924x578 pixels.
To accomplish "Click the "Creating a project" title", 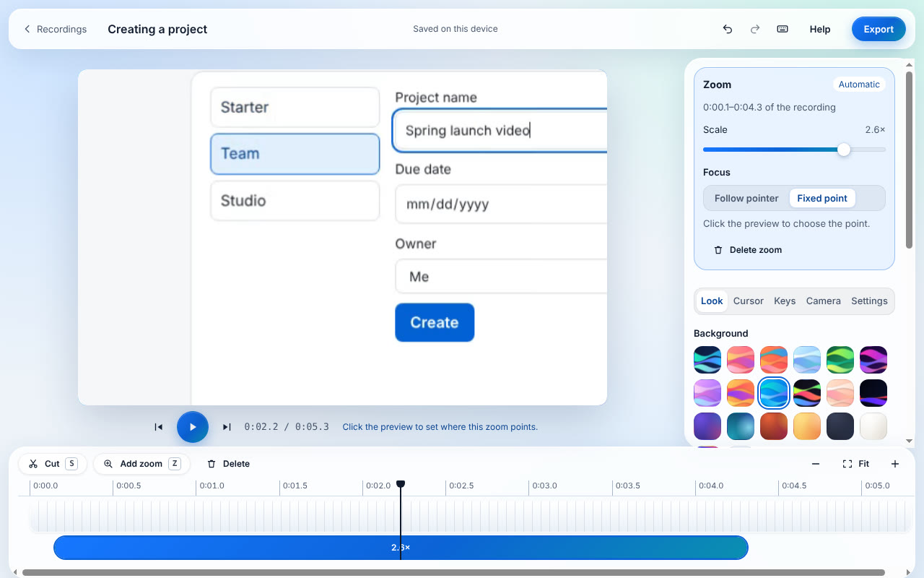I will tap(157, 29).
